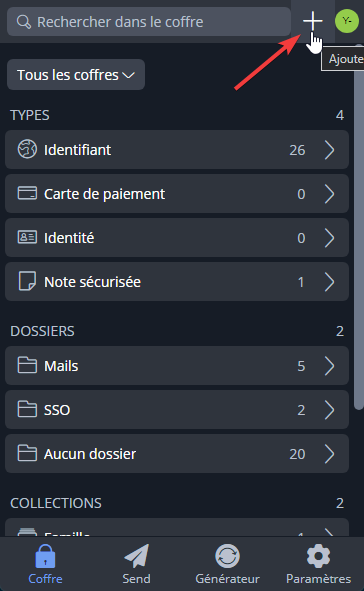Click the Carte de paiement card icon
The height and width of the screenshot is (591, 364).
tap(27, 193)
